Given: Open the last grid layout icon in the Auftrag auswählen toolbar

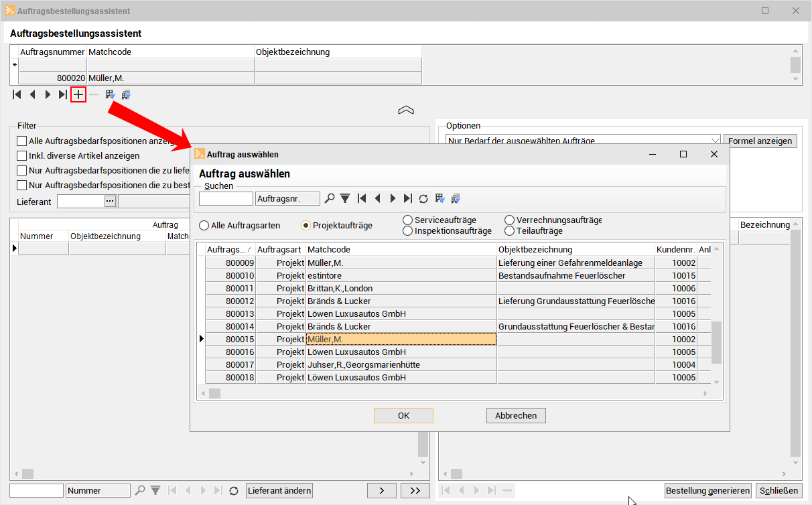Looking at the screenshot, I should tap(456, 198).
